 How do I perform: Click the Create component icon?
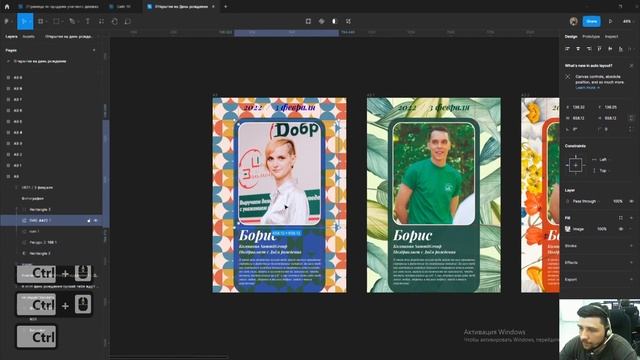coord(322,21)
